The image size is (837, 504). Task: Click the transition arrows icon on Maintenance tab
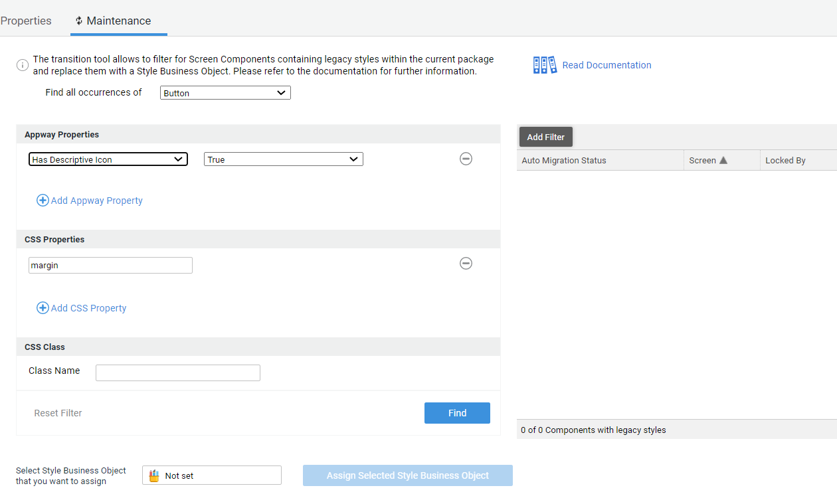pos(78,21)
